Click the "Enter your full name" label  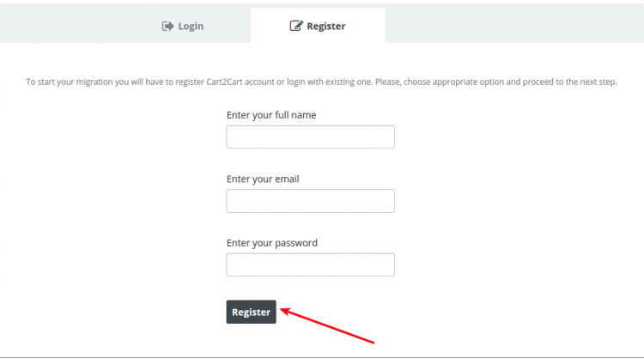point(271,115)
